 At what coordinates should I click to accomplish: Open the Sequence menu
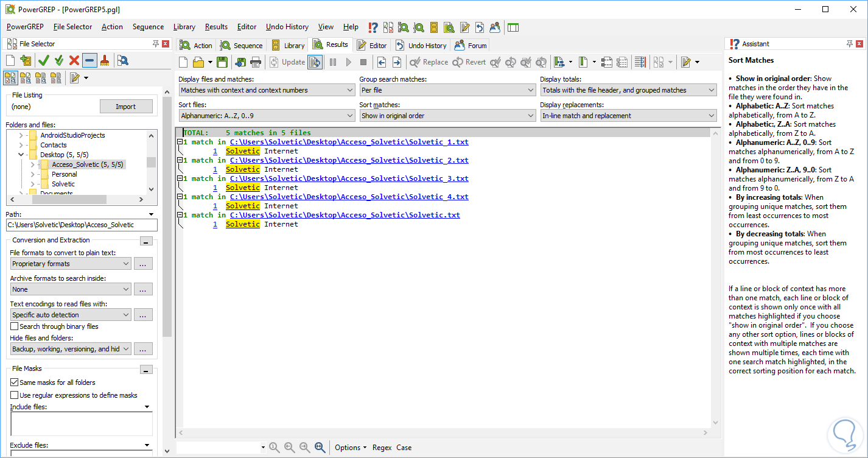click(x=148, y=27)
